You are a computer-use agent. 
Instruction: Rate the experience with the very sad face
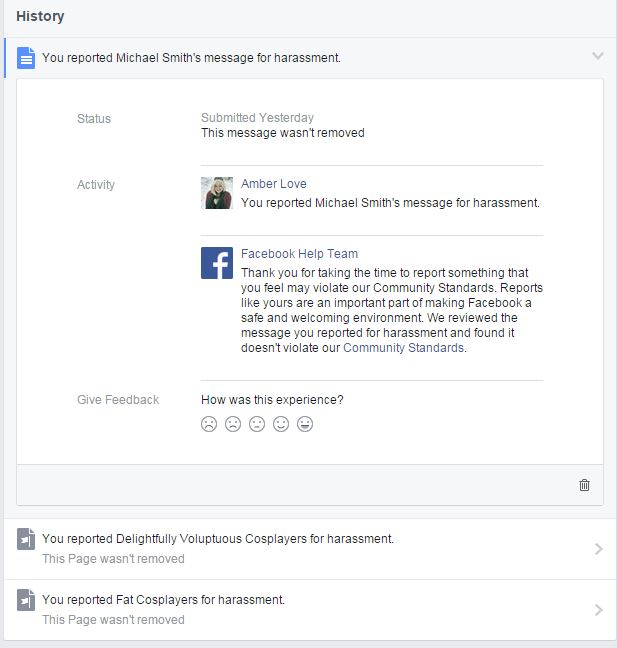click(209, 424)
